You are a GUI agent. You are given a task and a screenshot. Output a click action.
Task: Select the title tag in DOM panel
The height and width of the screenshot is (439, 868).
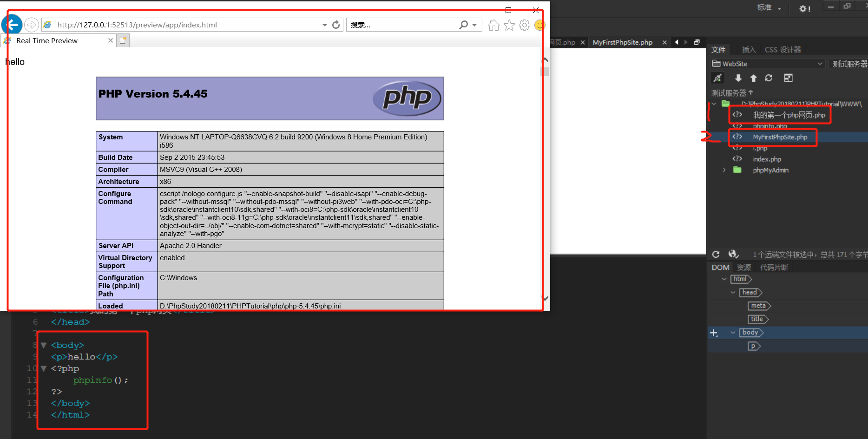758,319
